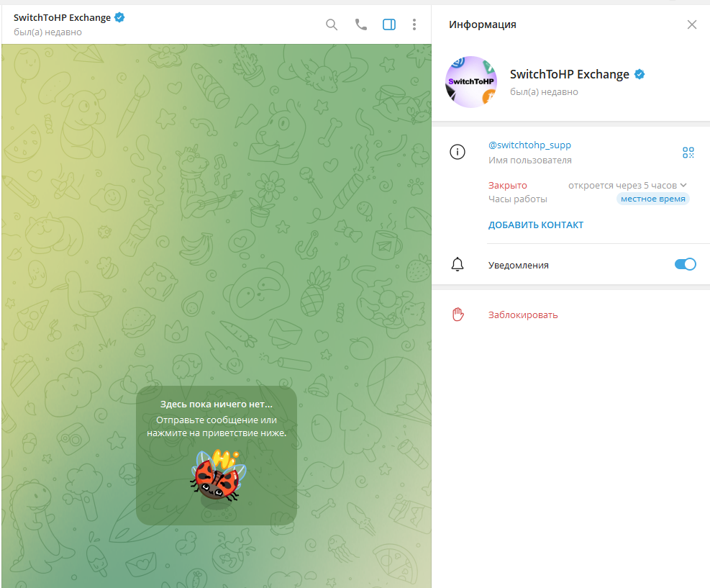Click the chat title SwitchToHP Exchange in header
This screenshot has width=710, height=588.
[62, 18]
